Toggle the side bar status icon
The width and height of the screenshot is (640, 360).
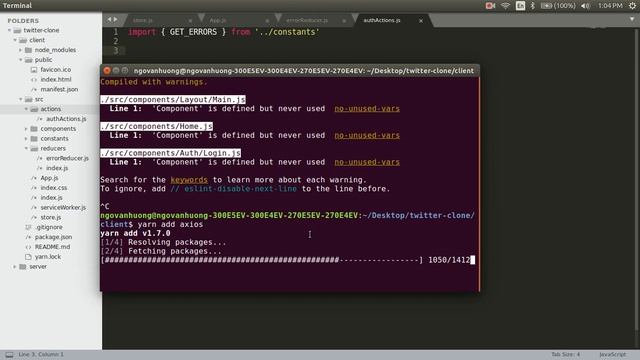(9, 355)
